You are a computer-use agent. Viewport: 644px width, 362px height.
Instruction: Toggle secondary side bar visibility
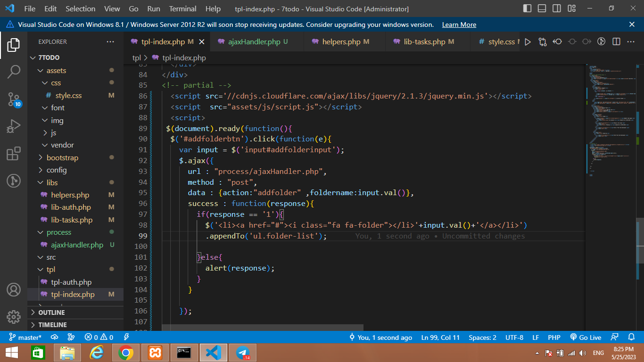557,8
